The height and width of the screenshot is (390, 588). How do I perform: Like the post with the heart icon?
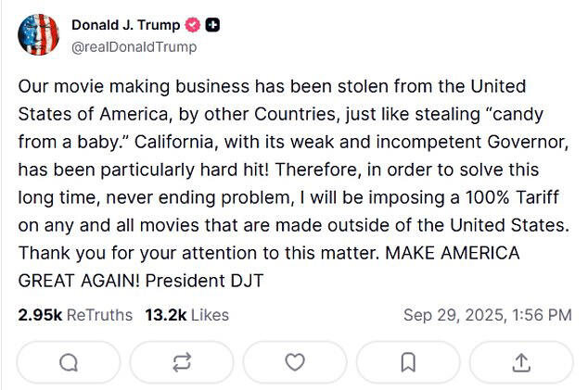point(295,362)
